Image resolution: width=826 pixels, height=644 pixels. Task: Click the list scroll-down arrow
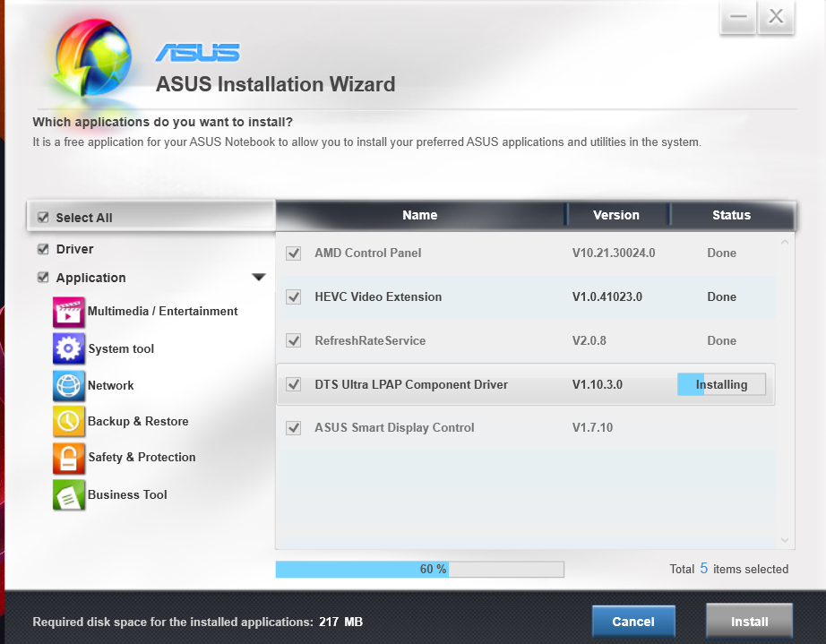785,540
